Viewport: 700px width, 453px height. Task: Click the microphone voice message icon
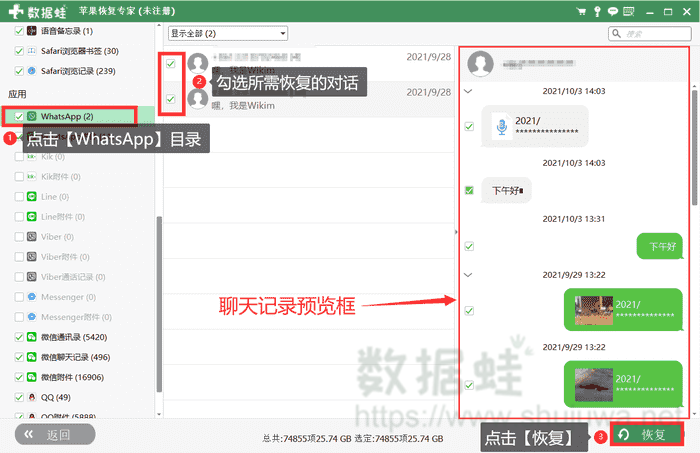[x=499, y=127]
